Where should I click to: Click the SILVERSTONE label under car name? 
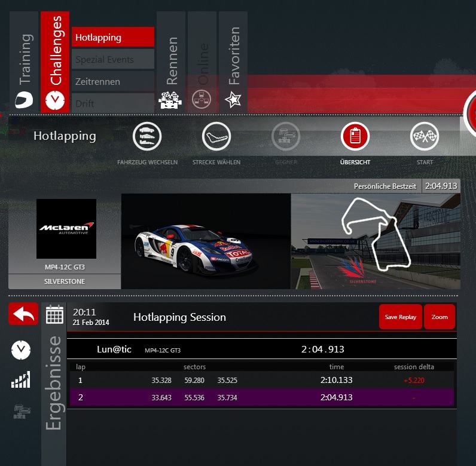(65, 281)
